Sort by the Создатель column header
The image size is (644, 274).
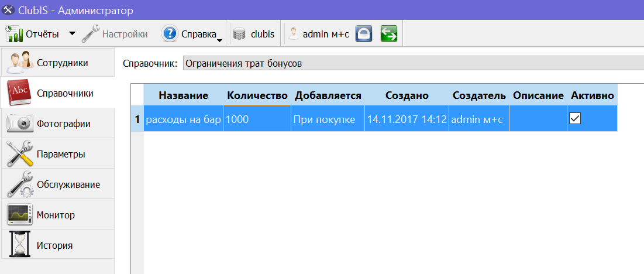coord(479,95)
